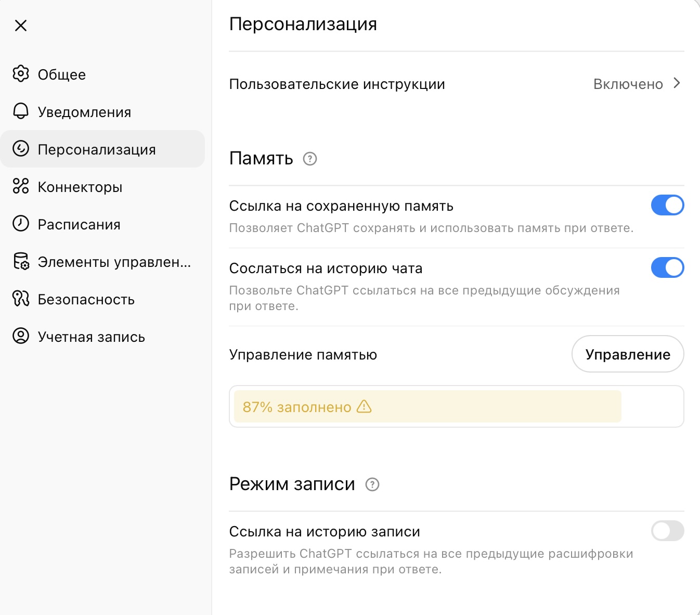This screenshot has width=700, height=615.
Task: Click the help icon next to Память
Action: (x=310, y=159)
